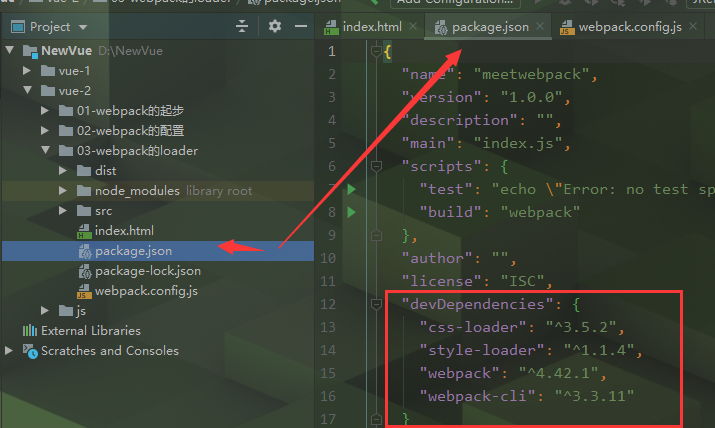Expand the dist folder

[x=63, y=170]
